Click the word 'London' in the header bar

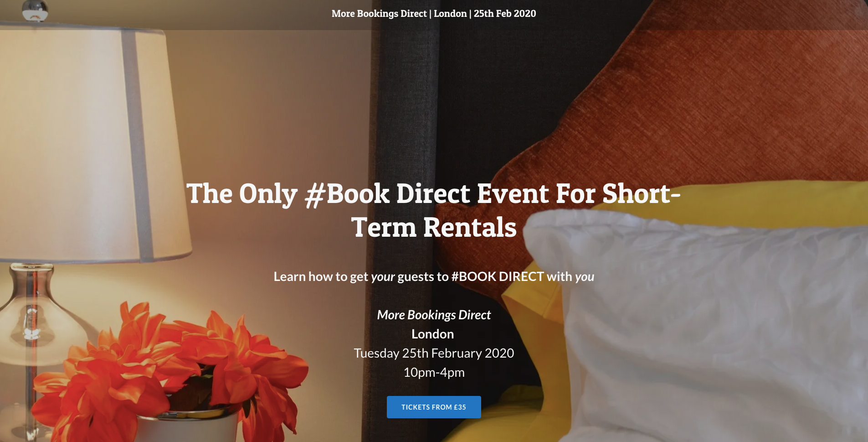click(x=450, y=14)
